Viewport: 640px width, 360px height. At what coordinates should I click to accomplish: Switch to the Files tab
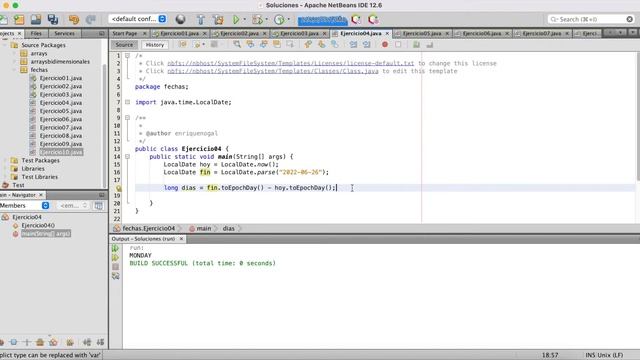tap(36, 33)
